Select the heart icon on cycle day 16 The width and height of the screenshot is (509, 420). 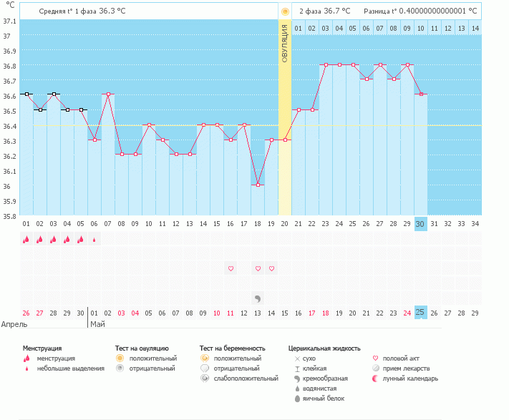231,268
